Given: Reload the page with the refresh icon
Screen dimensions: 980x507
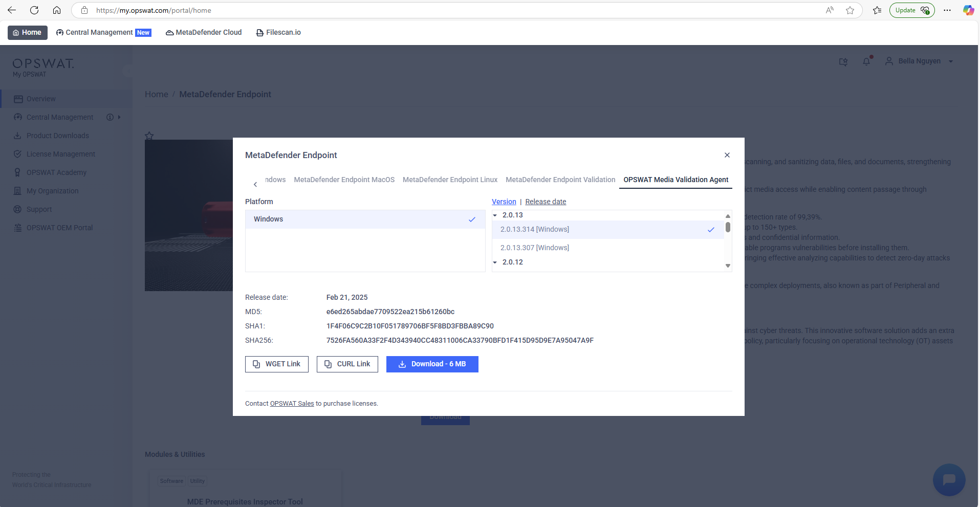Looking at the screenshot, I should coord(34,10).
